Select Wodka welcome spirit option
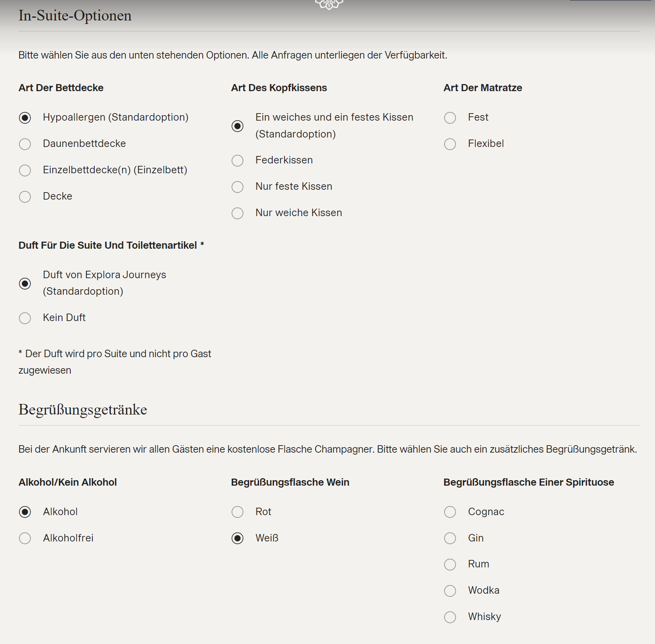 (450, 591)
